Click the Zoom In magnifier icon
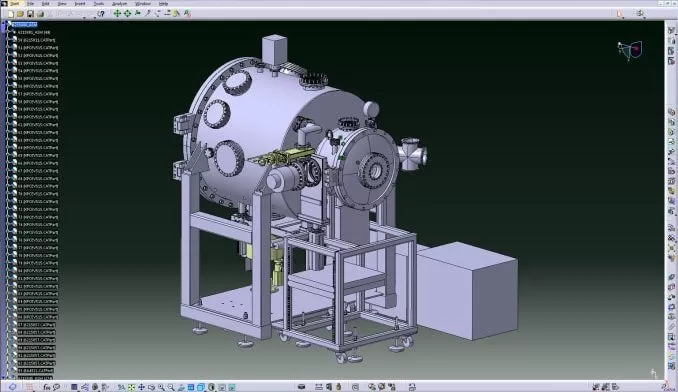Screen dimensions: 678x392 [x=161, y=387]
